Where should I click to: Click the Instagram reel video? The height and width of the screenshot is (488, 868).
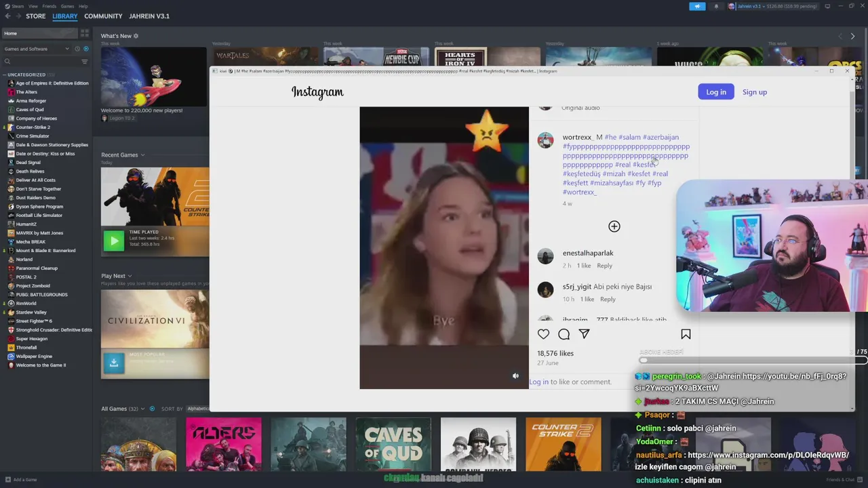tap(444, 248)
